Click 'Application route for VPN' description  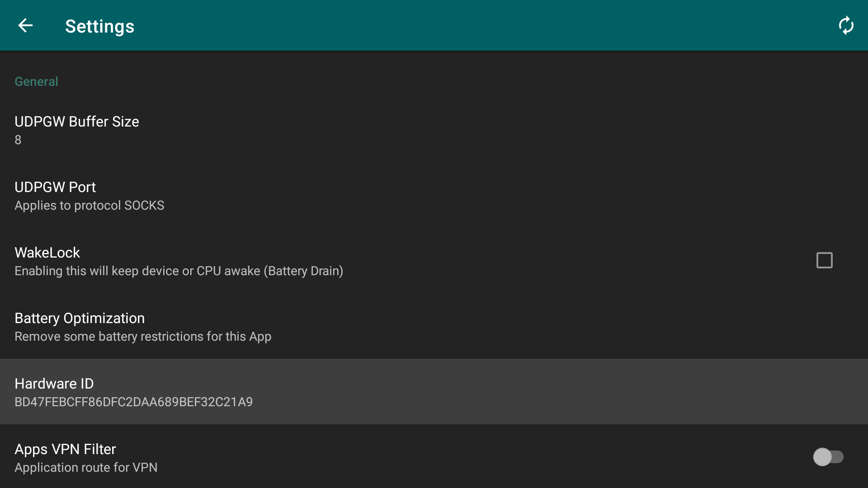(86, 468)
